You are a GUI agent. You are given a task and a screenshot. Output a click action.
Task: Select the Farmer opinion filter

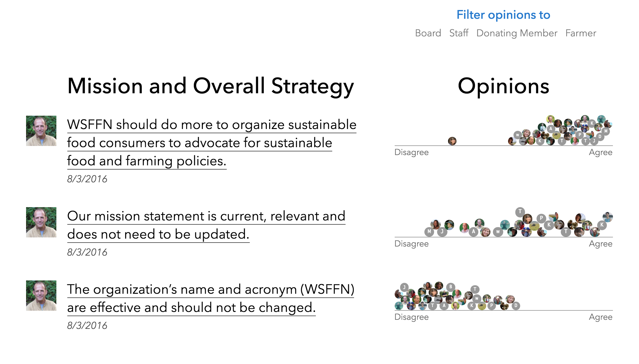point(581,33)
